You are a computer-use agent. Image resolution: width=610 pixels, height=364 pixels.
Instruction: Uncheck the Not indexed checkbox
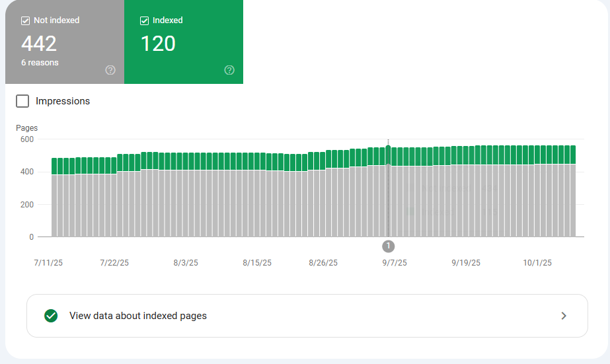(26, 20)
